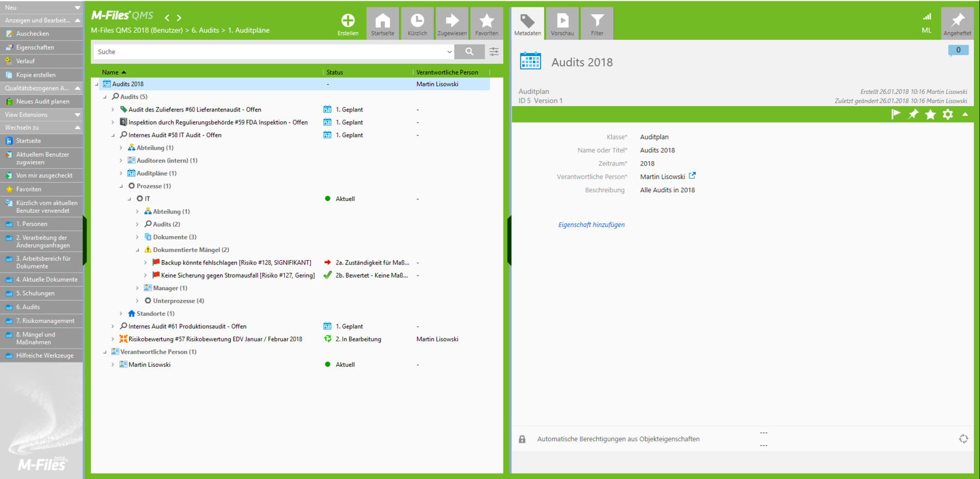980x479 pixels.
Task: Click the Erstellen plus icon
Action: click(x=348, y=21)
